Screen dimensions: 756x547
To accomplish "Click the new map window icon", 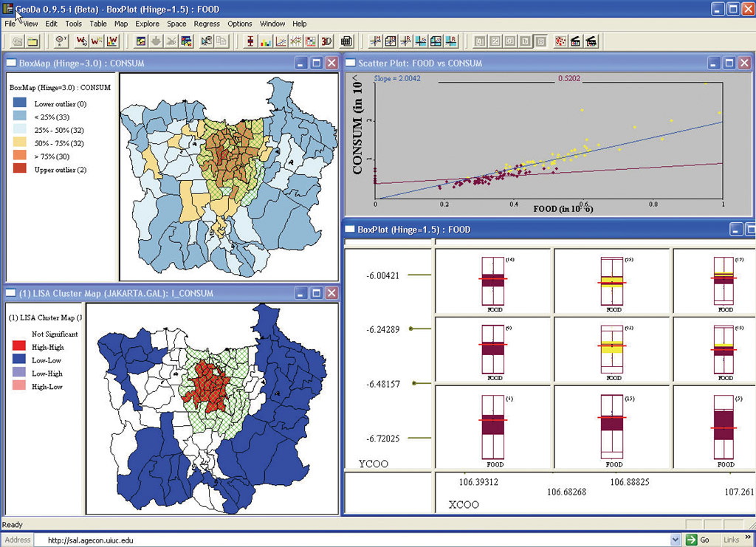I will coord(141,41).
